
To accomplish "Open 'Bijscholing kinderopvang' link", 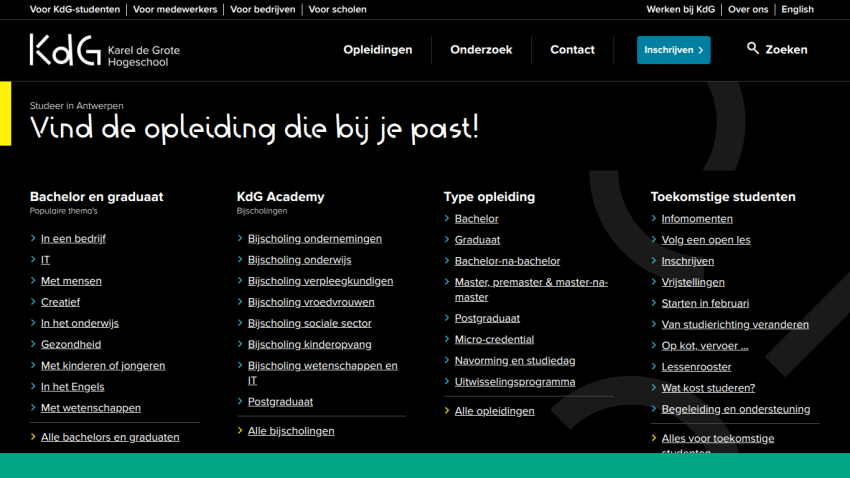I will 310,344.
